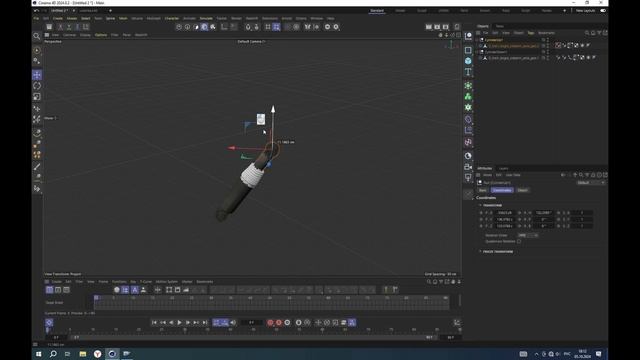This screenshot has width=640, height=360.
Task: Add a new project tab with plus
Action: coord(110,11)
